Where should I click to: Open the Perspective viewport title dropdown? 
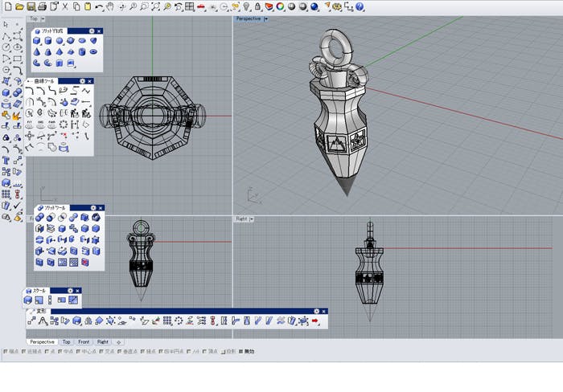point(266,18)
